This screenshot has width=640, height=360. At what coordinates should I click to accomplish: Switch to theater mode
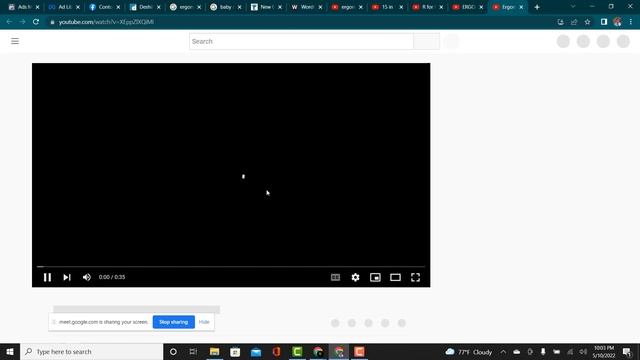tap(395, 277)
